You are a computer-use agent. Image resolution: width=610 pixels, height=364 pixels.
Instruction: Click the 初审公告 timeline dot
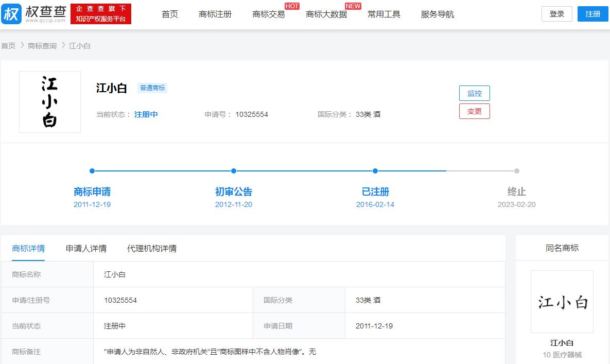point(233,171)
